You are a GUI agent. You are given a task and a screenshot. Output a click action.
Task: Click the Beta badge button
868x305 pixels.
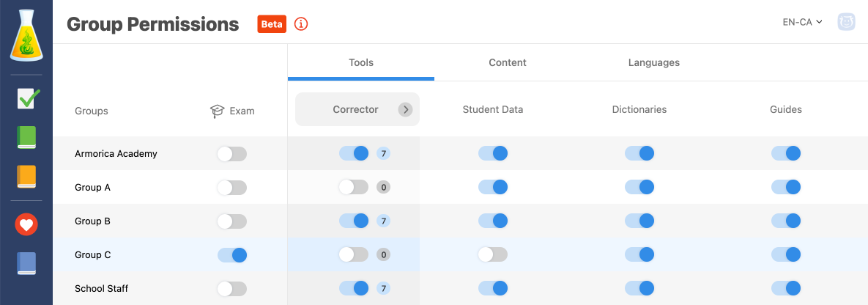(x=272, y=24)
